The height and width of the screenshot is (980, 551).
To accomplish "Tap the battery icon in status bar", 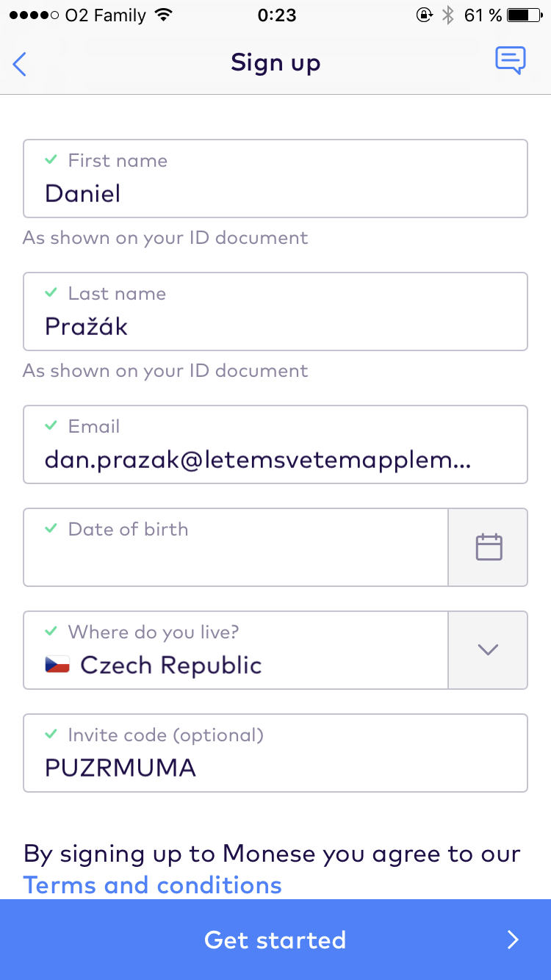I will pyautogui.click(x=523, y=15).
